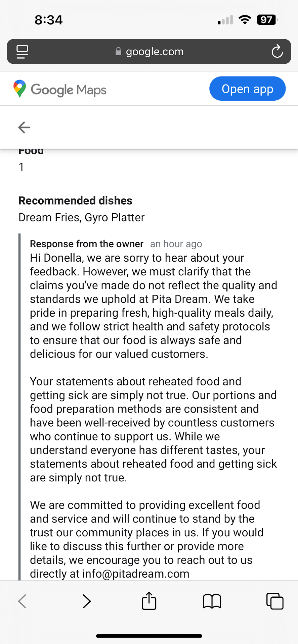Viewport: 298px width, 644px height.
Task: Tap Safari's forward chevron in bottom toolbar
Action: tap(87, 601)
